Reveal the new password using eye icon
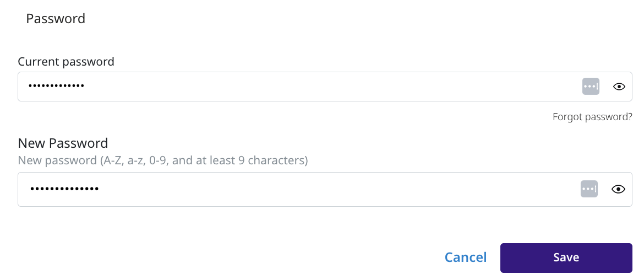This screenshot has height=279, width=644. coord(618,189)
